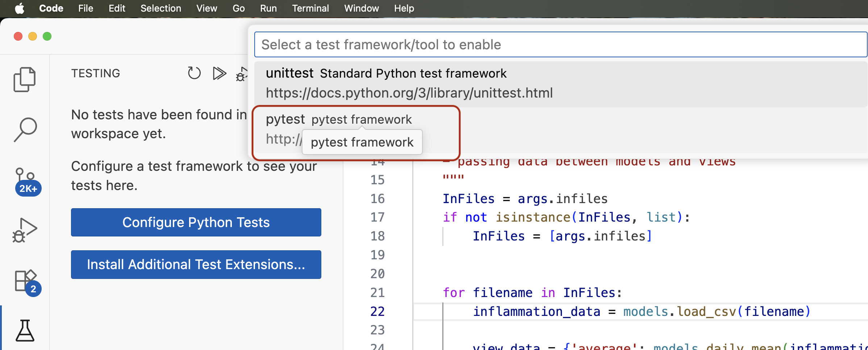The height and width of the screenshot is (350, 868).
Task: Open the Search view
Action: click(25, 129)
